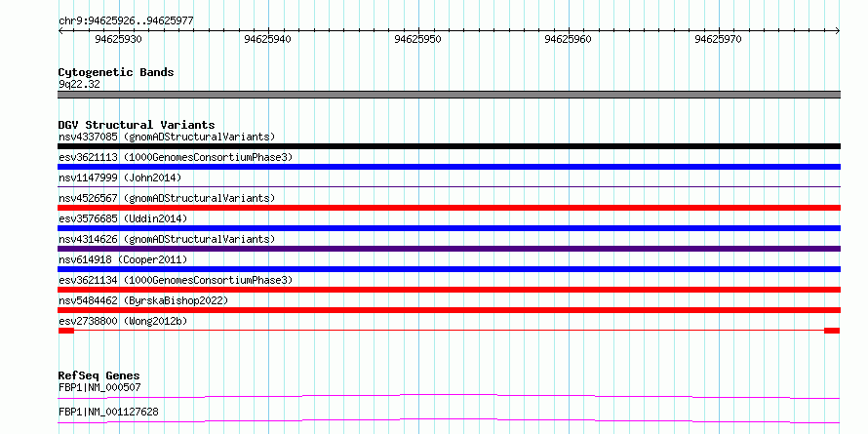Screen dimensions: 868x434
Task: Click the magenta FBP1 NM_001127628 transcript line
Action: (449, 420)
